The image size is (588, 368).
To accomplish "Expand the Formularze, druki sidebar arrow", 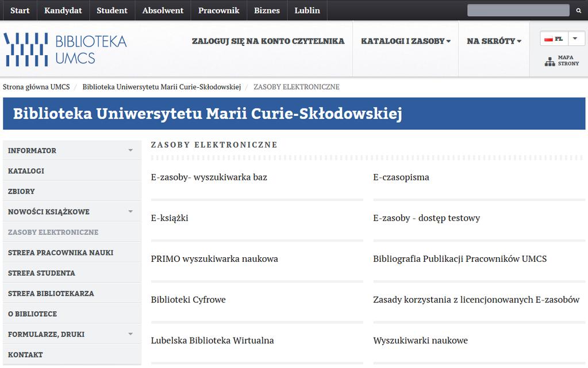I will coord(130,334).
